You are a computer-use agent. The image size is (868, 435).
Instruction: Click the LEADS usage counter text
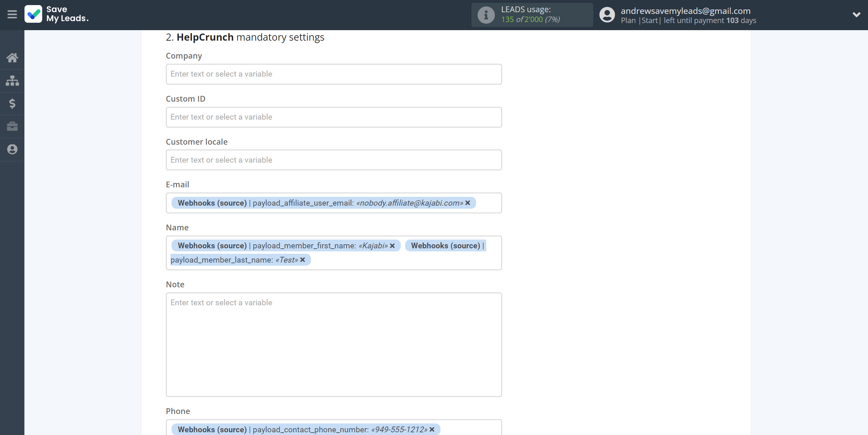531,19
